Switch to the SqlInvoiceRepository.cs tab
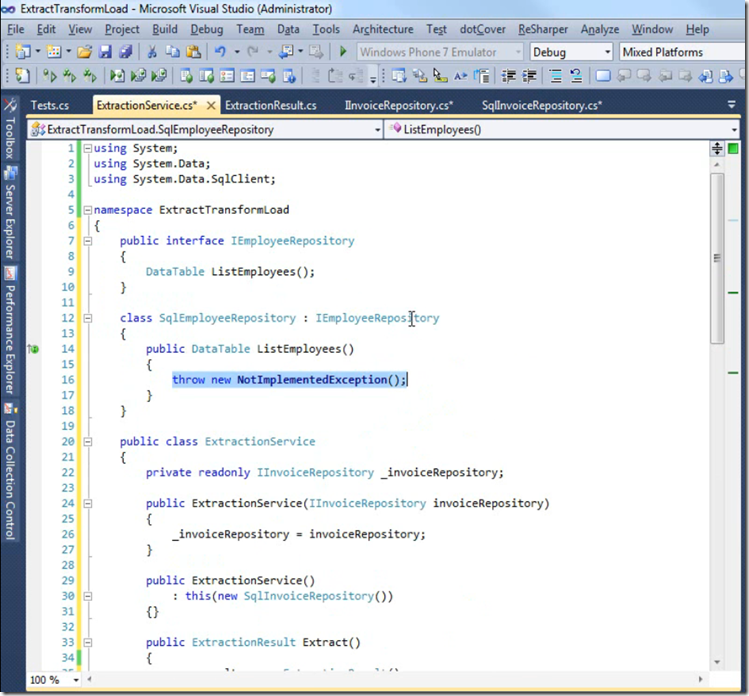Screen dimensions: 749x696 pos(542,105)
